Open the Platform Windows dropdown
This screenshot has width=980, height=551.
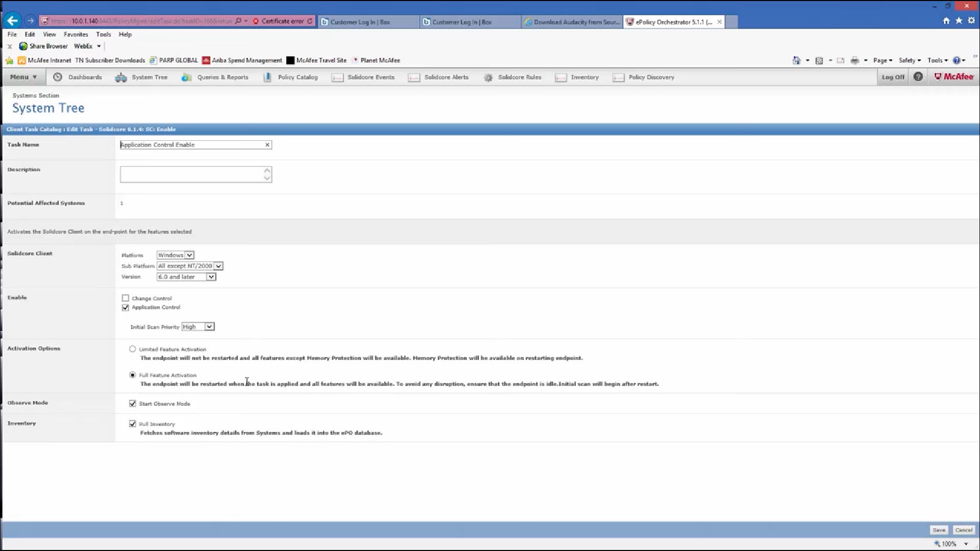coord(175,255)
